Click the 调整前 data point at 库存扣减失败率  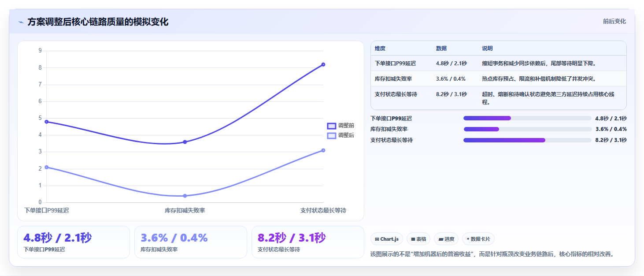(185, 142)
